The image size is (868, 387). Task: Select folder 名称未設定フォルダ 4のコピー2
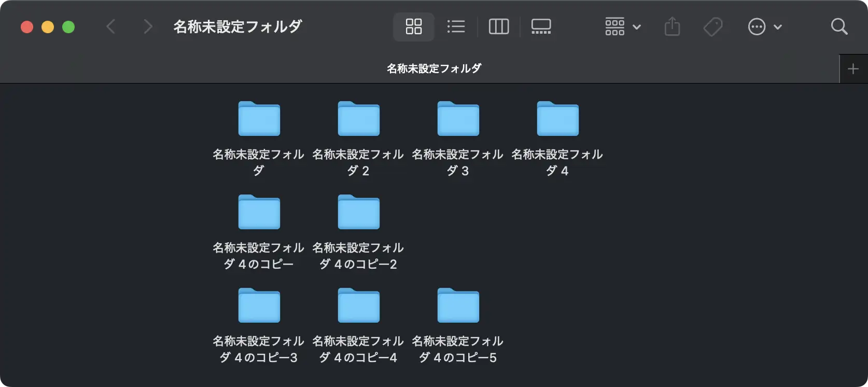coord(358,212)
